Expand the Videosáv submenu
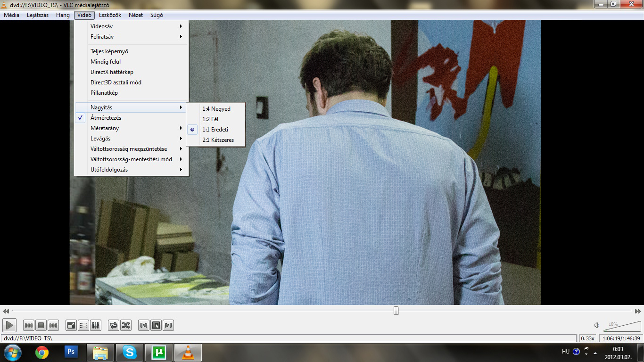This screenshot has height=362, width=644. (132, 26)
